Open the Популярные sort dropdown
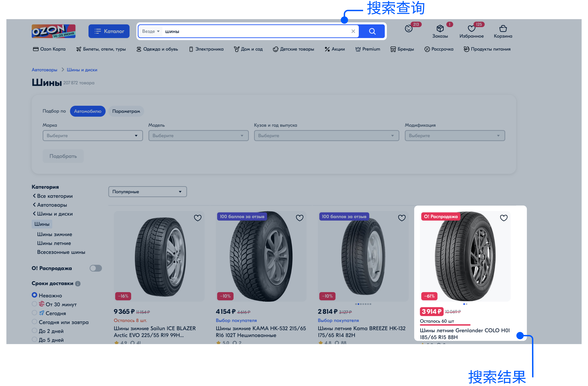The height and width of the screenshot is (386, 588). [x=147, y=192]
